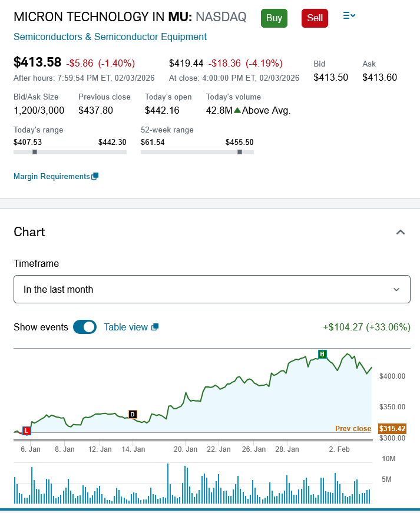Click the green H high event marker
The image size is (420, 513).
tap(322, 354)
